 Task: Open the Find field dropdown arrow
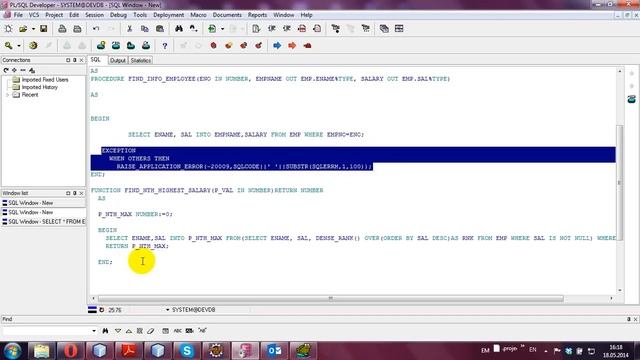(94, 331)
